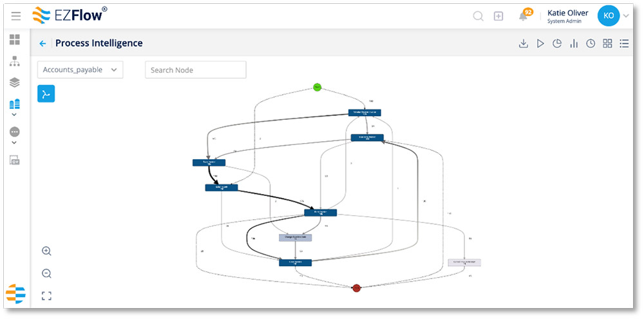644x319 pixels.
Task: Zoom out of the process map
Action: click(x=46, y=273)
